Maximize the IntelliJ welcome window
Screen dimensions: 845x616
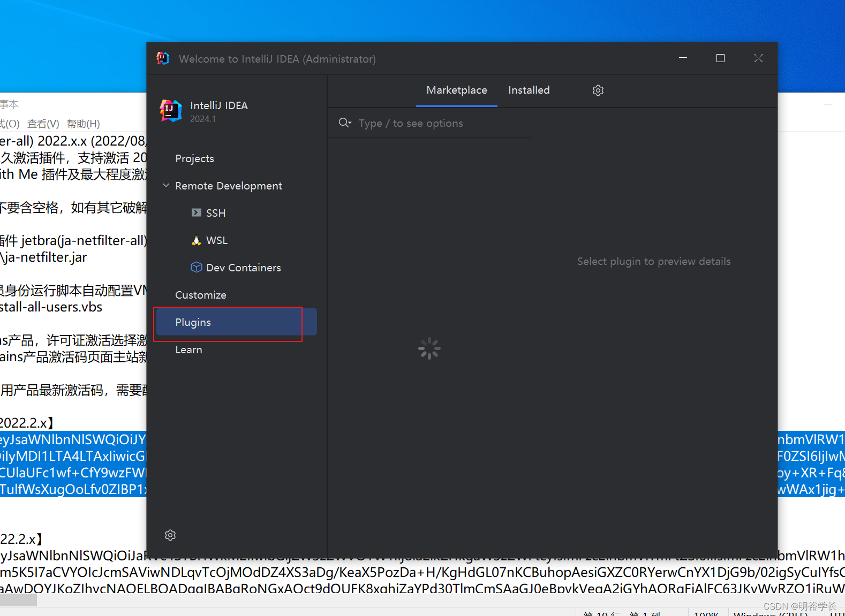pyautogui.click(x=720, y=58)
